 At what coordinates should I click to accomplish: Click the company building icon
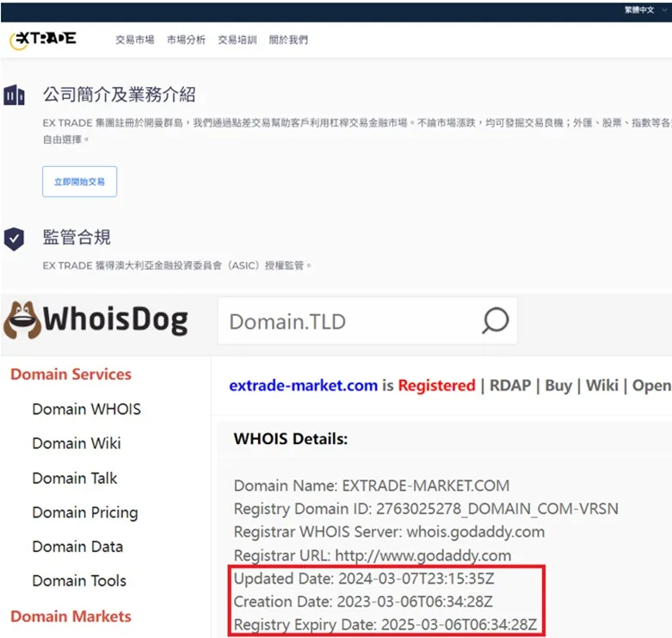tap(14, 95)
